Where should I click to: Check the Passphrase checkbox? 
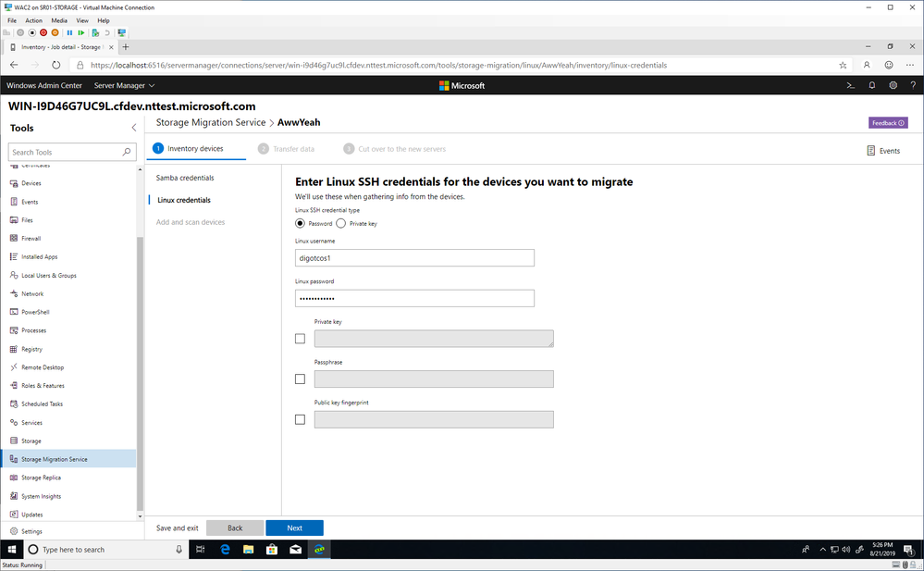tap(300, 379)
